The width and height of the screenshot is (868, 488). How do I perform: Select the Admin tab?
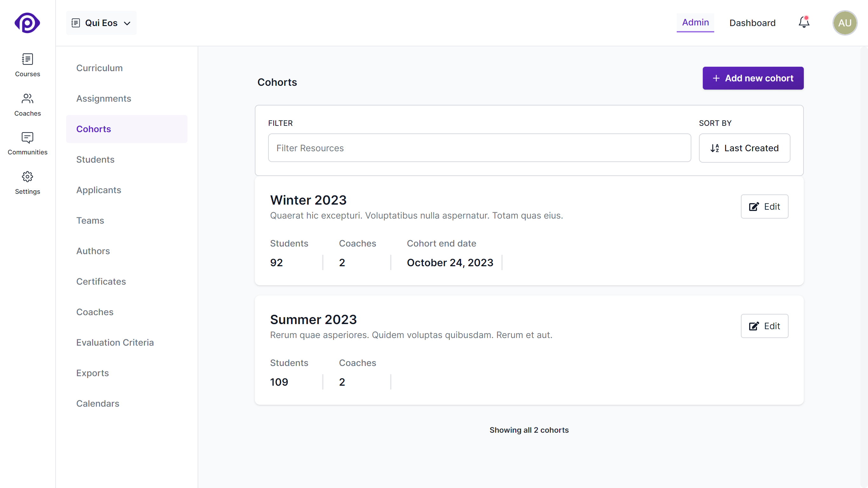(695, 23)
